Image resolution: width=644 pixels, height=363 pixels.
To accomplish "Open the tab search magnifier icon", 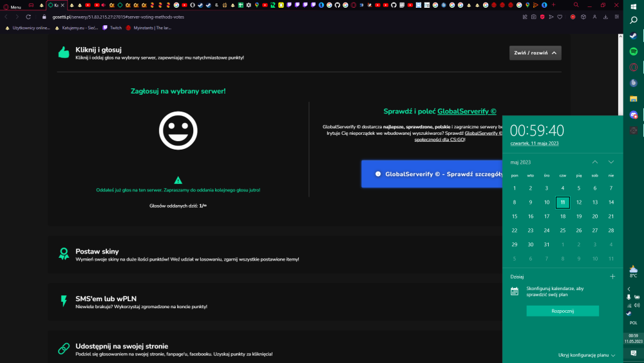I will [576, 5].
